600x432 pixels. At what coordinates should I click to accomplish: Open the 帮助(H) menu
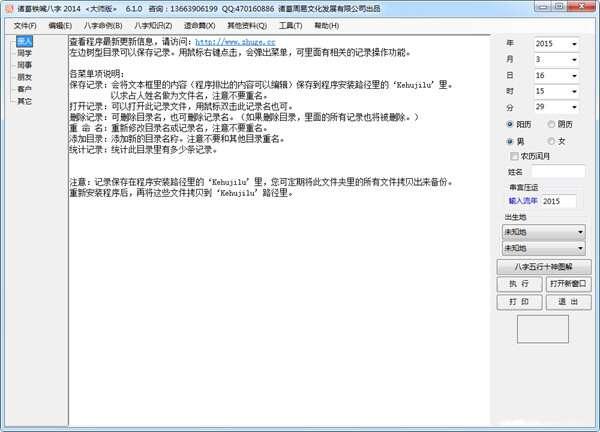click(x=326, y=24)
